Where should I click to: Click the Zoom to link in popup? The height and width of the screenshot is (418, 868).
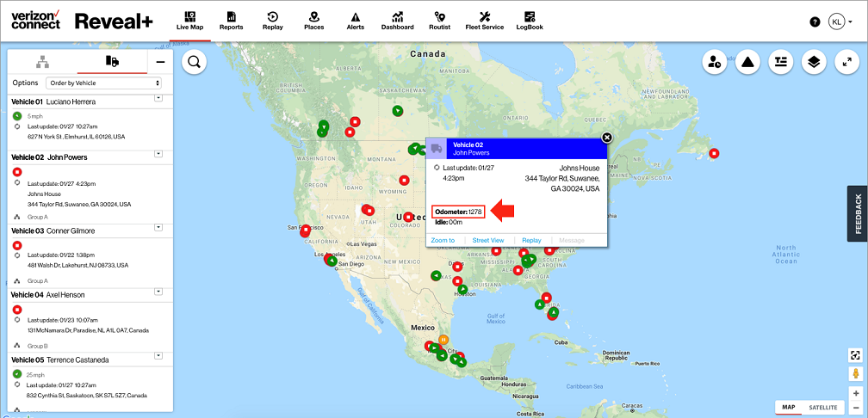pyautogui.click(x=443, y=241)
